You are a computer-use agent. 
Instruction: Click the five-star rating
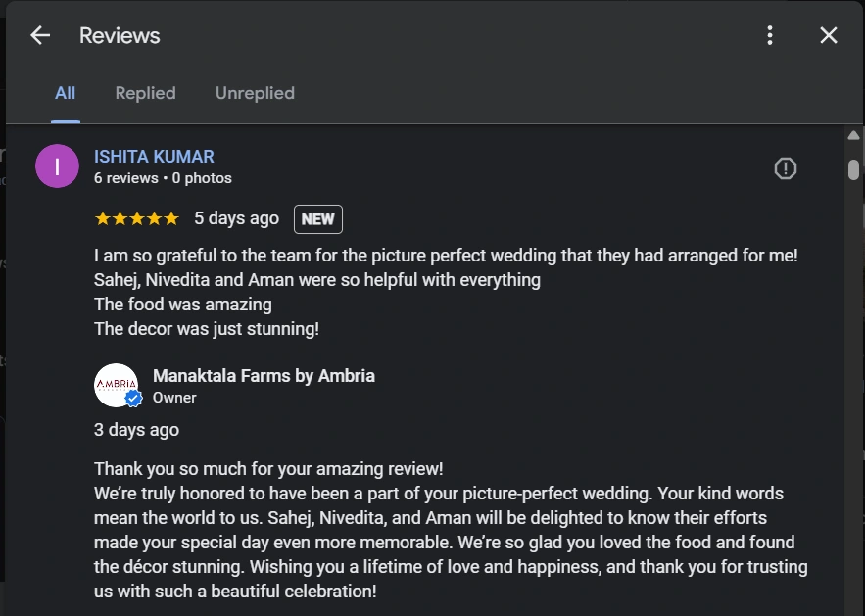click(x=136, y=218)
